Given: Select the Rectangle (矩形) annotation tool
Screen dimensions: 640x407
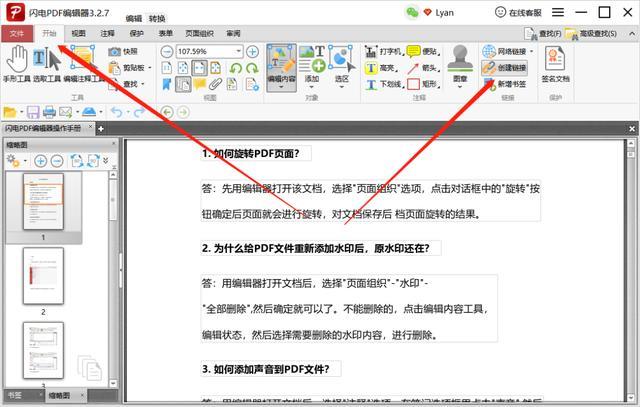Looking at the screenshot, I should click(x=423, y=84).
